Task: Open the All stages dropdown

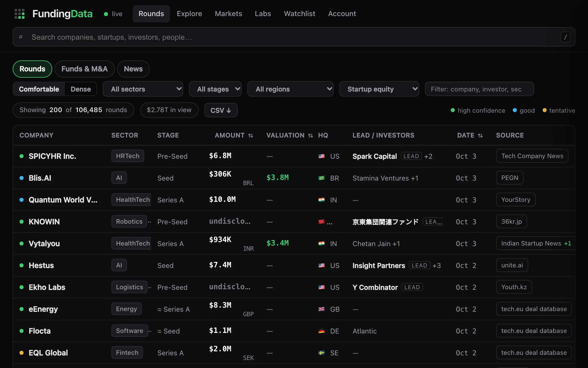Action: pyautogui.click(x=215, y=89)
